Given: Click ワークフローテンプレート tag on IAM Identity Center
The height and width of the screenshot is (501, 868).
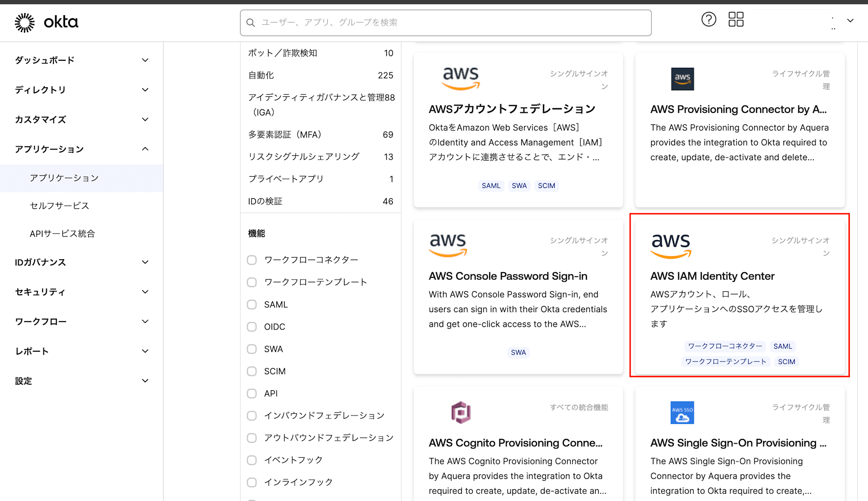Looking at the screenshot, I should 726,362.
